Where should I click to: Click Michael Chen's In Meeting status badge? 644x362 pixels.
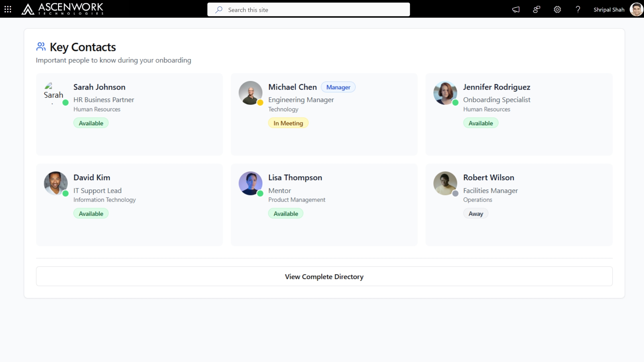point(288,123)
